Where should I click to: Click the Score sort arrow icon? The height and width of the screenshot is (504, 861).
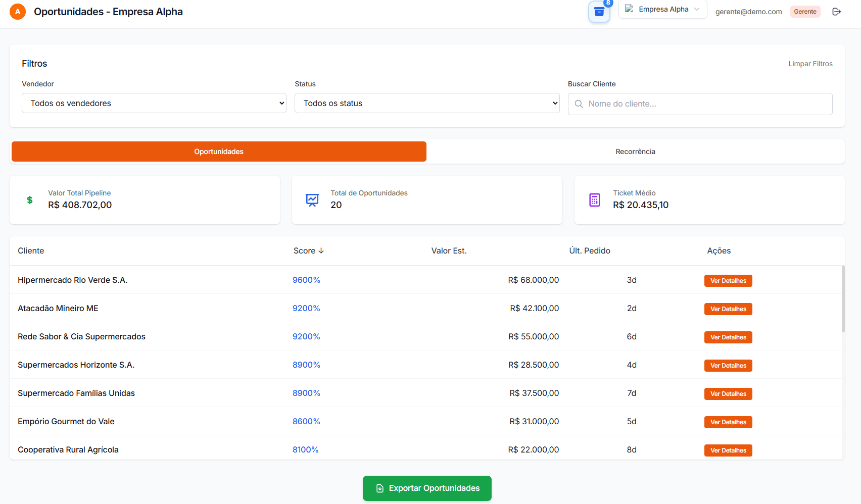(x=321, y=251)
